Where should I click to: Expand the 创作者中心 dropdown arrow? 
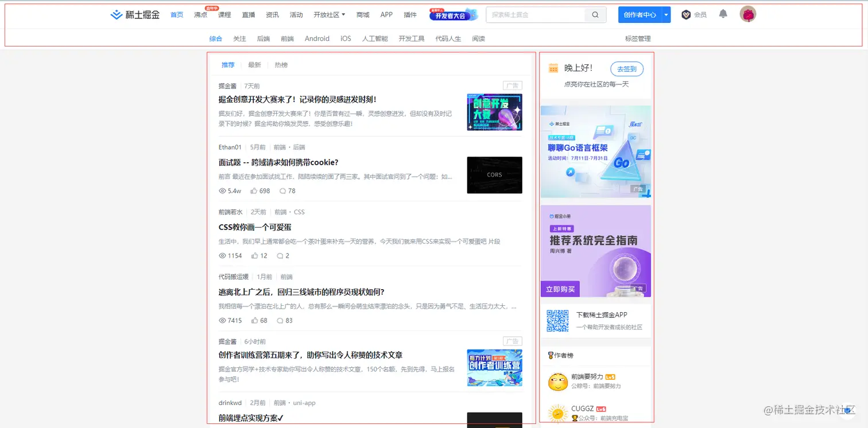point(665,14)
